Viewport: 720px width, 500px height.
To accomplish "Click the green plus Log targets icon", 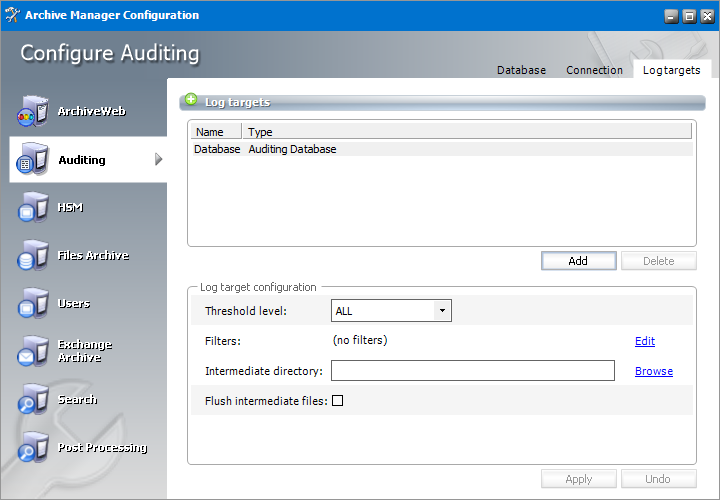I will coord(192,101).
